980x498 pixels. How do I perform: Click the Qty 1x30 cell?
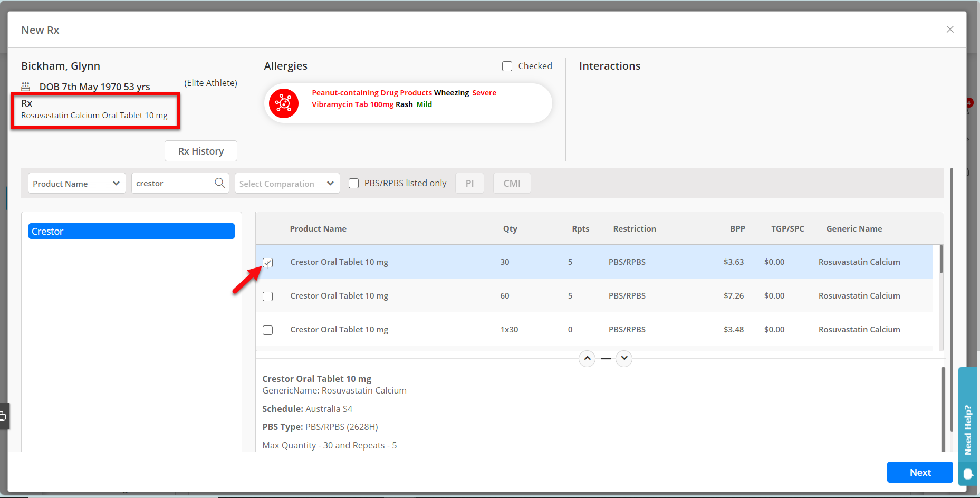[509, 329]
